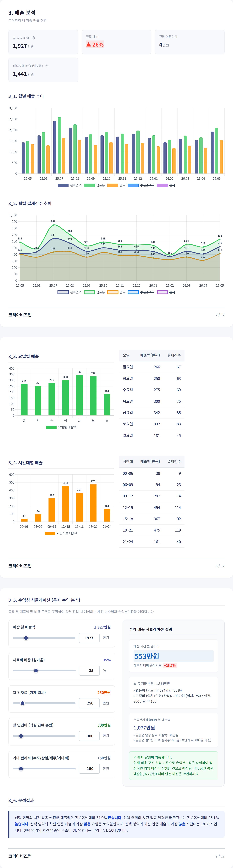Click page number 9 / 17

pyautogui.click(x=220, y=856)
